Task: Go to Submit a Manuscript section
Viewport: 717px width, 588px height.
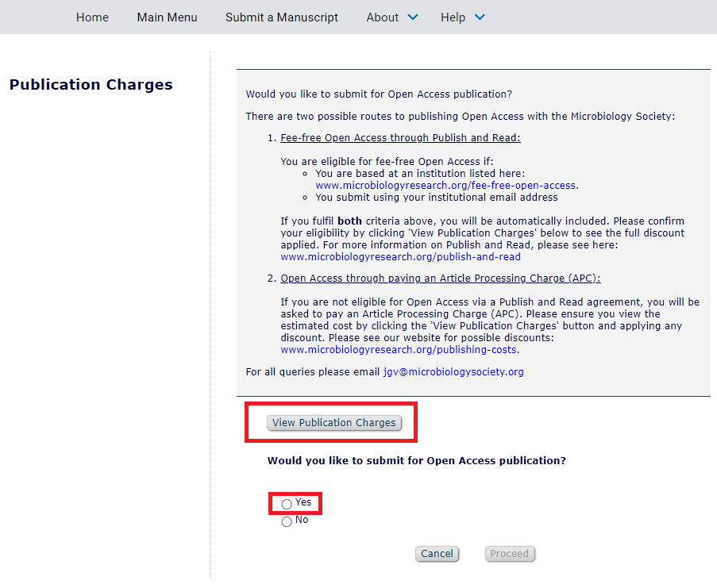Action: [x=281, y=17]
